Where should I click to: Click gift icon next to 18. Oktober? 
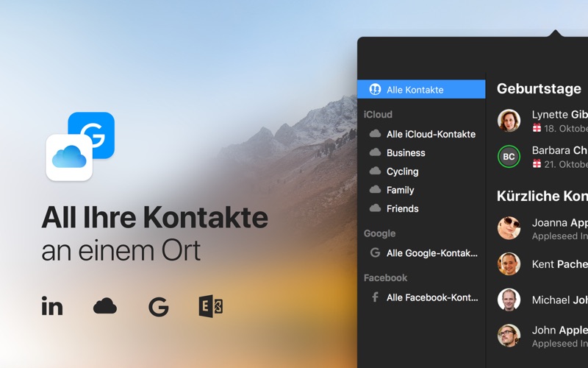tap(537, 128)
